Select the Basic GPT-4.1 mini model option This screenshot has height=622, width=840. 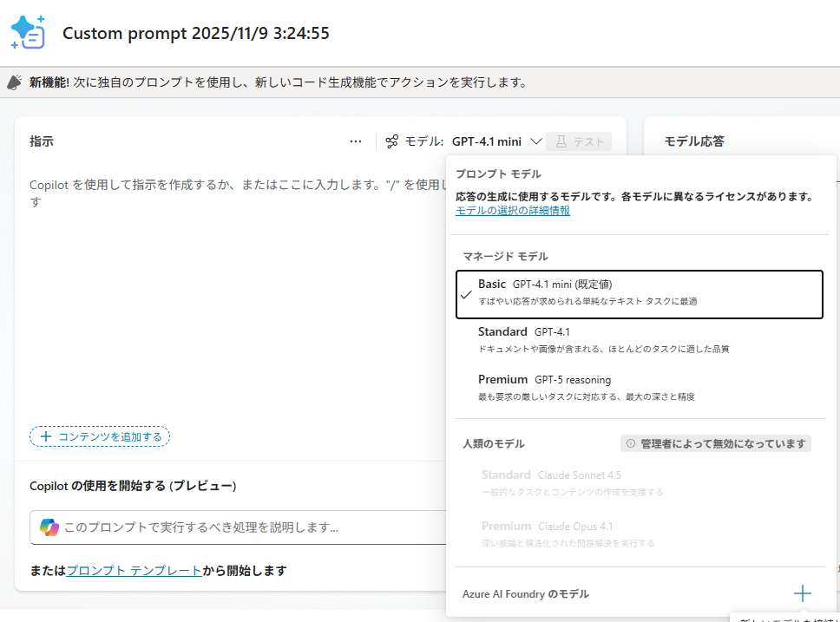point(639,294)
